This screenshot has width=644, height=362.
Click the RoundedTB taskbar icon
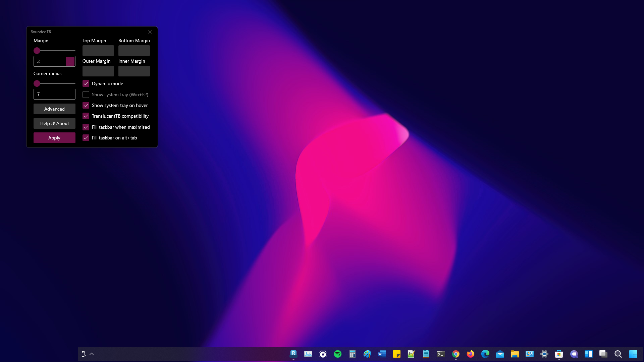click(x=293, y=354)
